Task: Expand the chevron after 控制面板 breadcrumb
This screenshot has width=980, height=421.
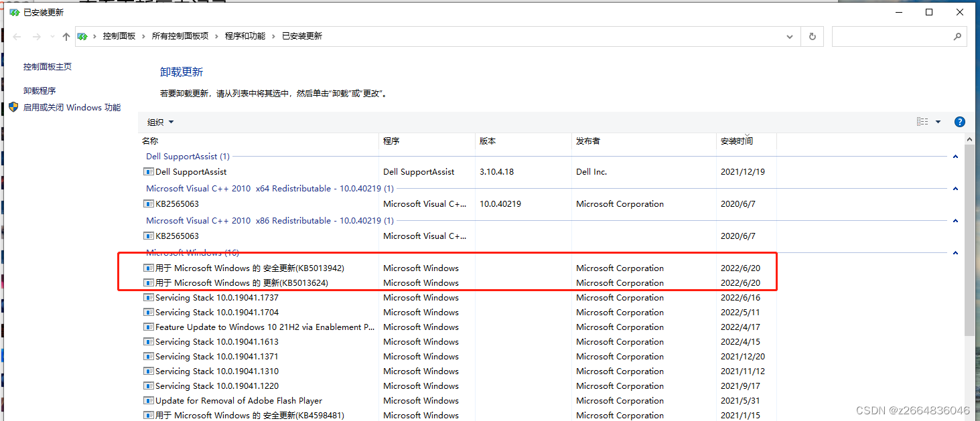Action: coord(143,36)
